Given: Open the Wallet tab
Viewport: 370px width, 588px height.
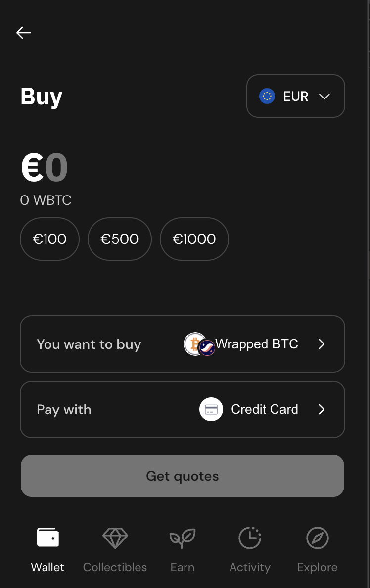Looking at the screenshot, I should (x=47, y=549).
